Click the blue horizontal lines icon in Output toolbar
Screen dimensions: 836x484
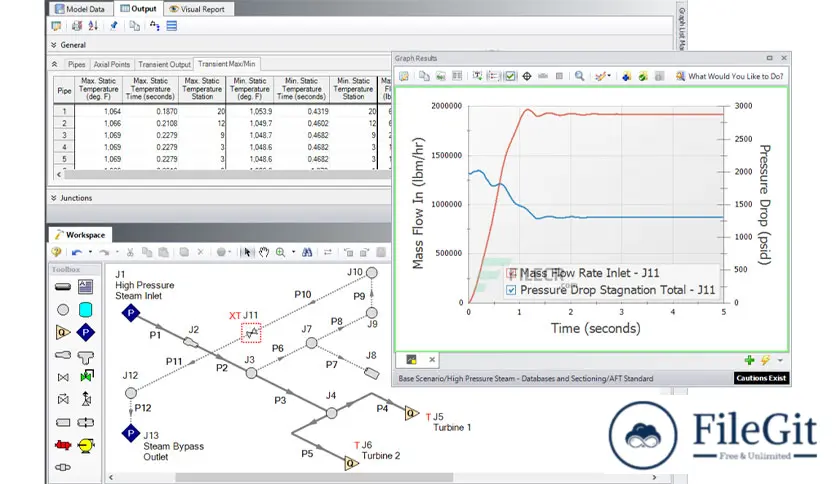tap(172, 26)
